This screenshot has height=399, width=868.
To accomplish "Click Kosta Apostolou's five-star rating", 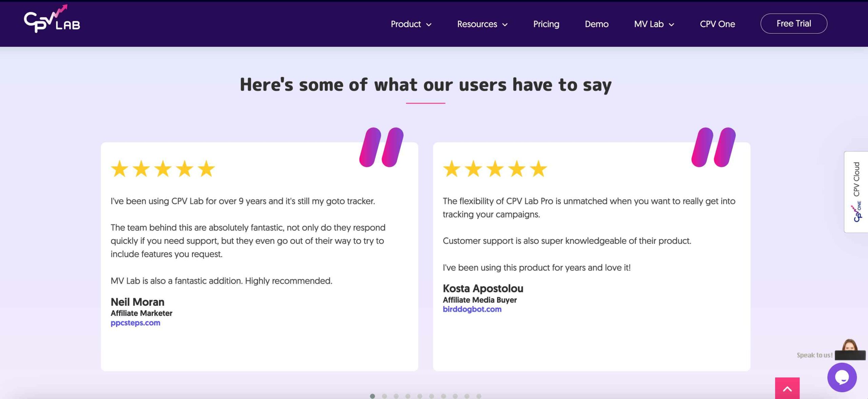I will click(495, 169).
